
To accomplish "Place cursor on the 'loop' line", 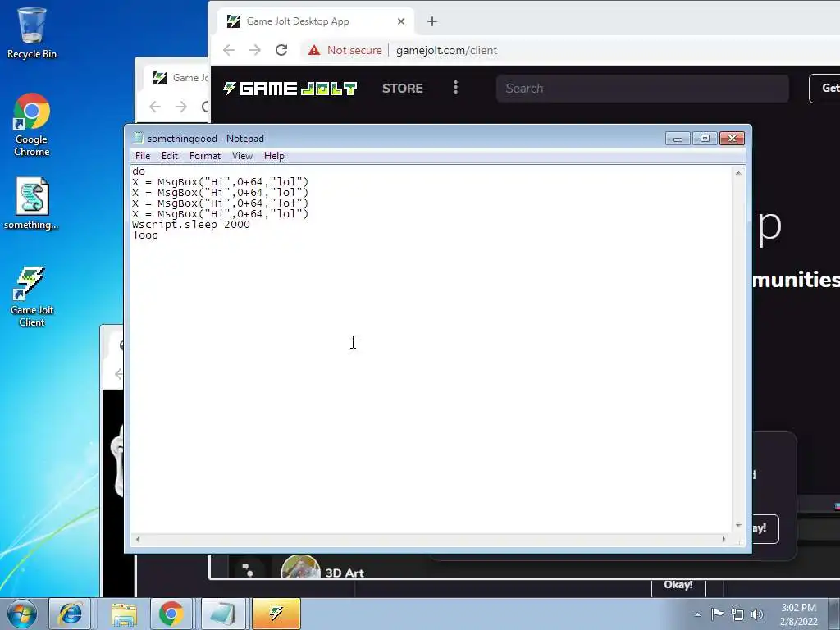I will pyautogui.click(x=145, y=235).
